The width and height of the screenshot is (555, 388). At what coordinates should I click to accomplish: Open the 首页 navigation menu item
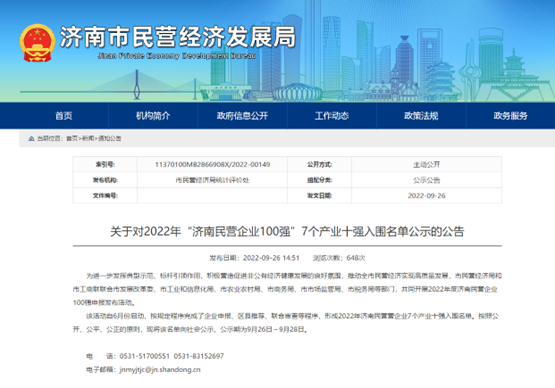click(64, 116)
